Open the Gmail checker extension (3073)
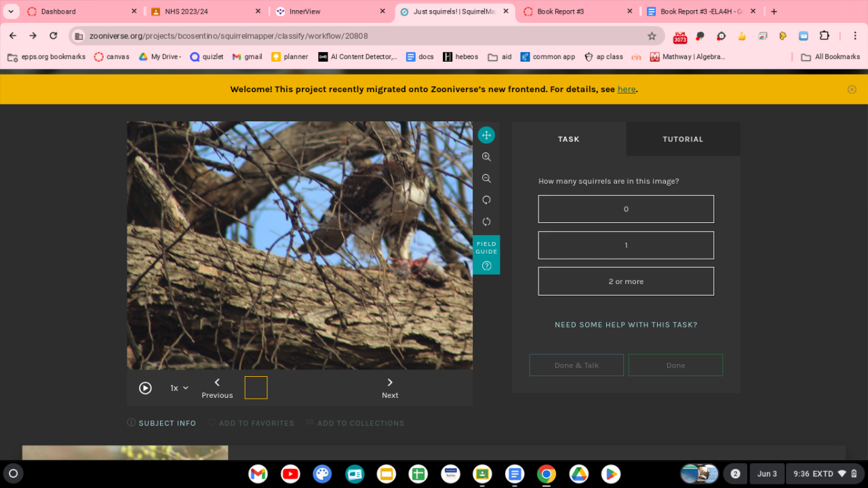The width and height of the screenshot is (868, 488). pyautogui.click(x=679, y=37)
